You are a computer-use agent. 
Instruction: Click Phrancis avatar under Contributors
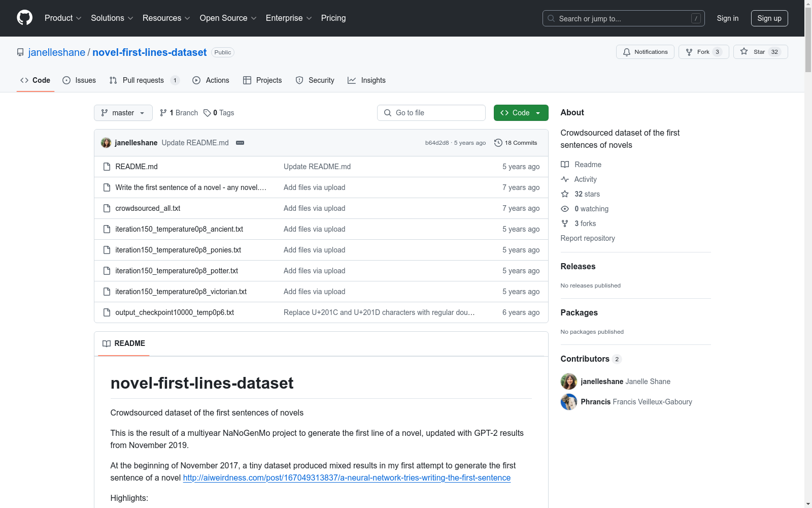[569, 402]
